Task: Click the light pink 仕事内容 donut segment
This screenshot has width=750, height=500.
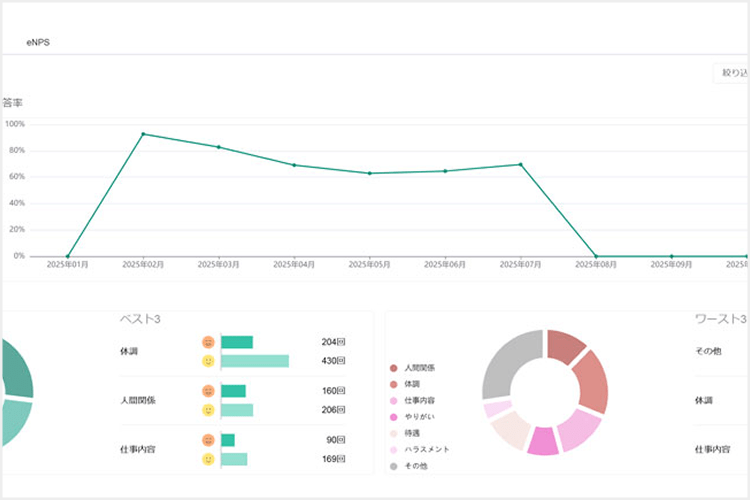Action: point(578,430)
